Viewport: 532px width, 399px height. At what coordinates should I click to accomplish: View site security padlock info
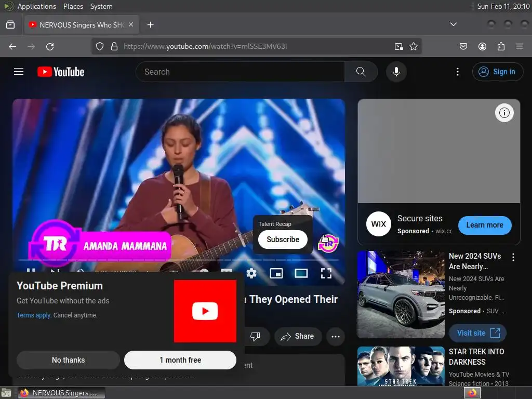pos(114,46)
